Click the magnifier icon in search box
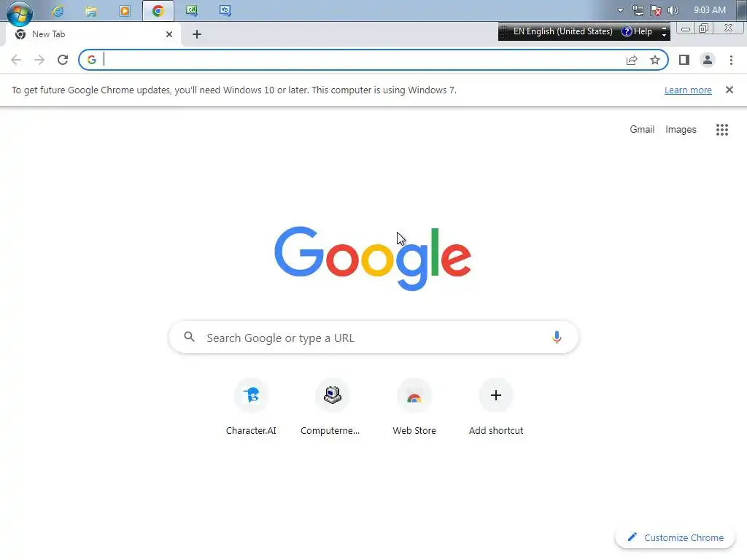Image resolution: width=747 pixels, height=560 pixels. [x=189, y=337]
